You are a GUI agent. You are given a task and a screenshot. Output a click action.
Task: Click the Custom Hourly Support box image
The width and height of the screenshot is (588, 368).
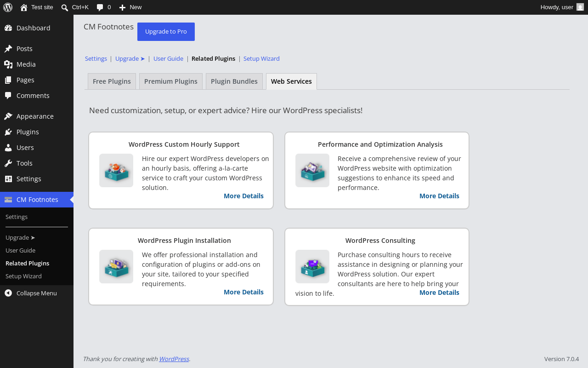tap(116, 171)
